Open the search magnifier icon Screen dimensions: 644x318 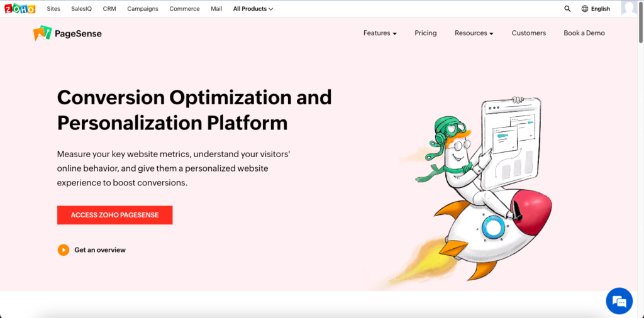(567, 9)
